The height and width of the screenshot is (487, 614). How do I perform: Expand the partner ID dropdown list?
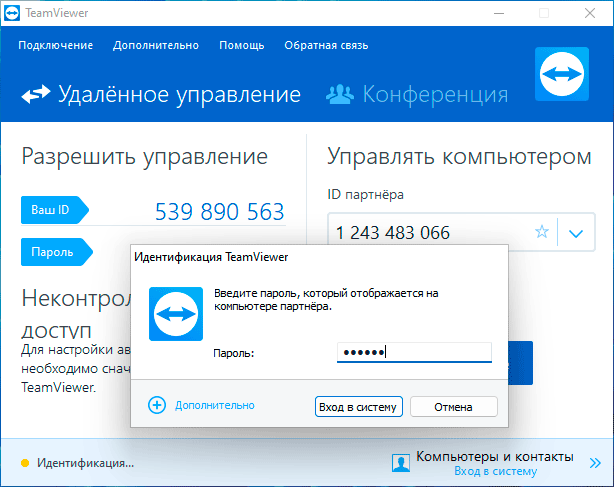[x=576, y=233]
